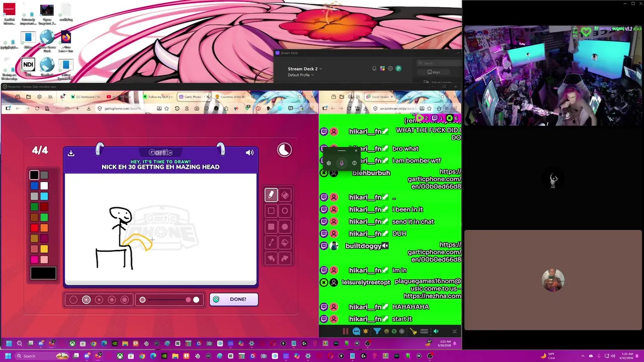Select the second brush thickness
The height and width of the screenshot is (362, 644).
pos(86,300)
